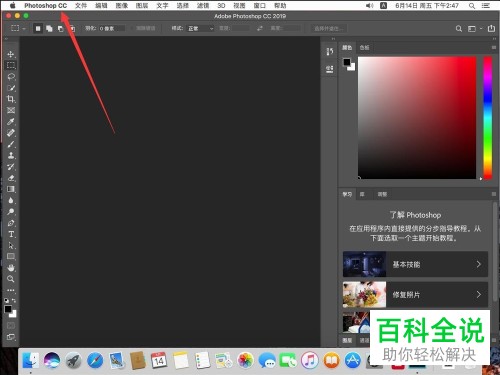Viewport: 500px width, 375px height.
Task: Select the Dodge tool
Action: click(11, 212)
